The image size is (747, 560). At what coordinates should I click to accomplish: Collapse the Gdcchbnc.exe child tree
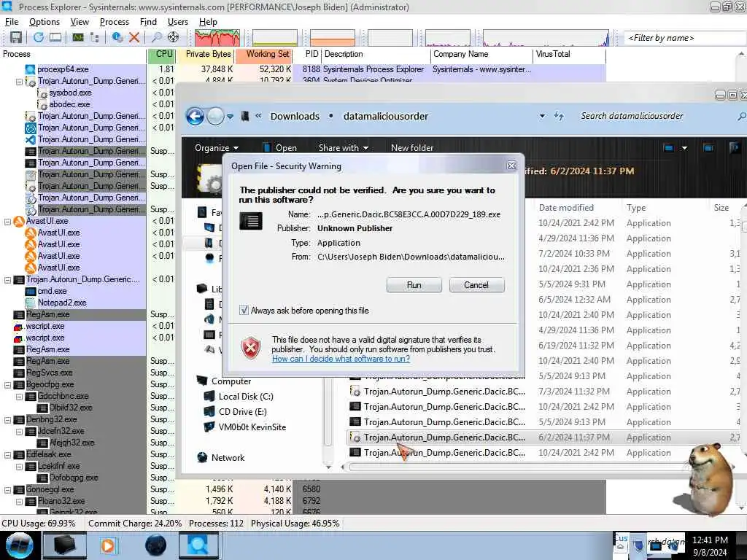[x=19, y=397]
